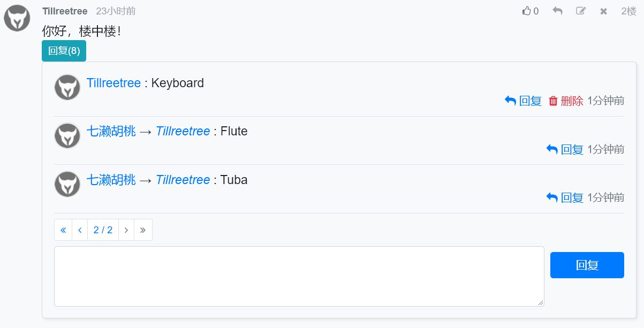Go to first page of replies
This screenshot has height=328, width=644.
63,230
